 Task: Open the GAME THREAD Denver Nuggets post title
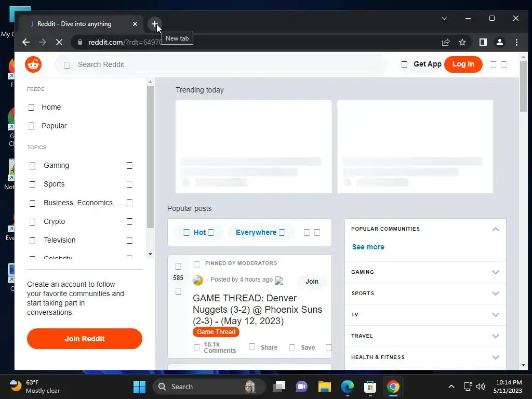point(258,310)
